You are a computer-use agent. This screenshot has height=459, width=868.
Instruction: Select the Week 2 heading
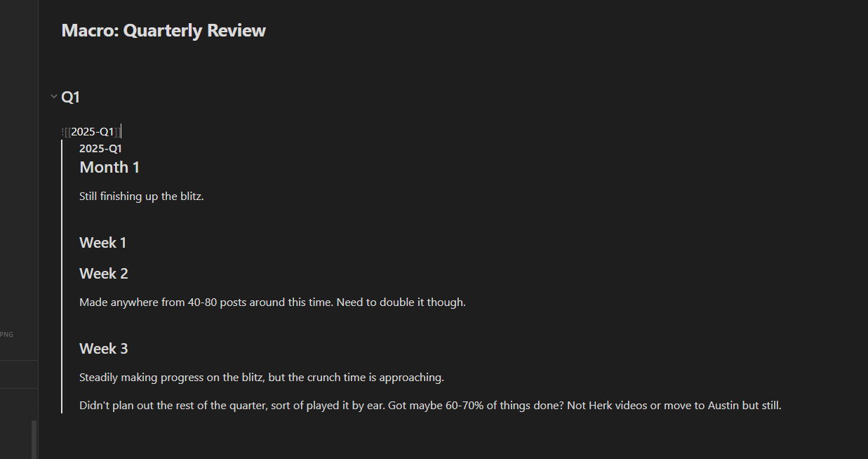(x=103, y=274)
